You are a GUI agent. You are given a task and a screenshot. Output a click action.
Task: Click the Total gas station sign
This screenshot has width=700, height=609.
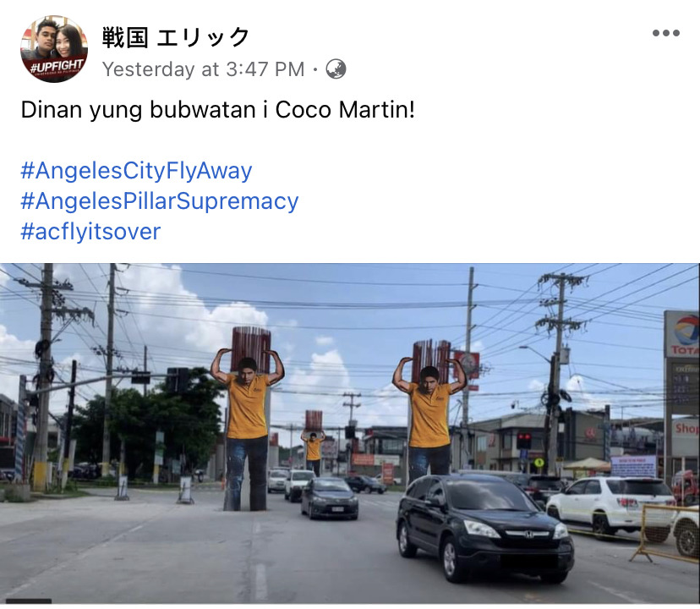click(x=681, y=334)
